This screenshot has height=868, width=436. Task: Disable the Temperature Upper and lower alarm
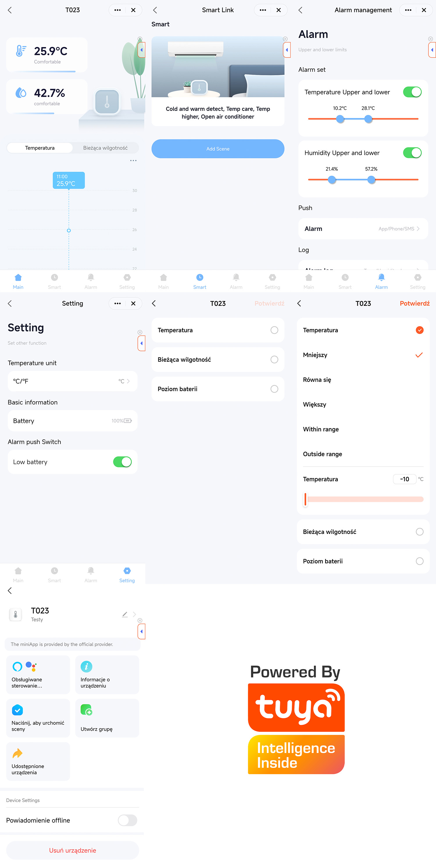412,92
